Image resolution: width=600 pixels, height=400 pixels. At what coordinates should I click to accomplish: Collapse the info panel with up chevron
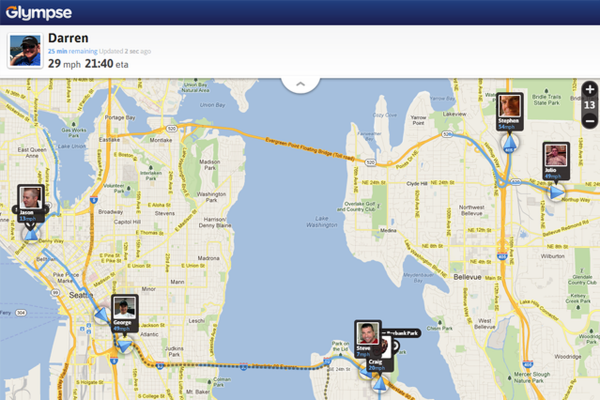point(300,84)
